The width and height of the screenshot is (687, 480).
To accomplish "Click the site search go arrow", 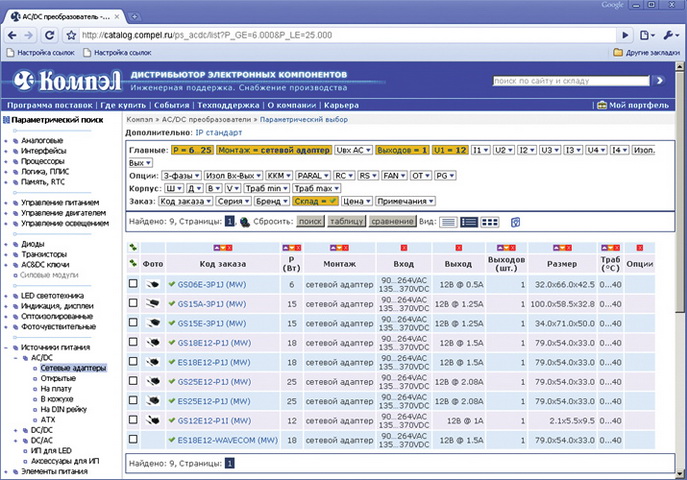I will point(659,81).
